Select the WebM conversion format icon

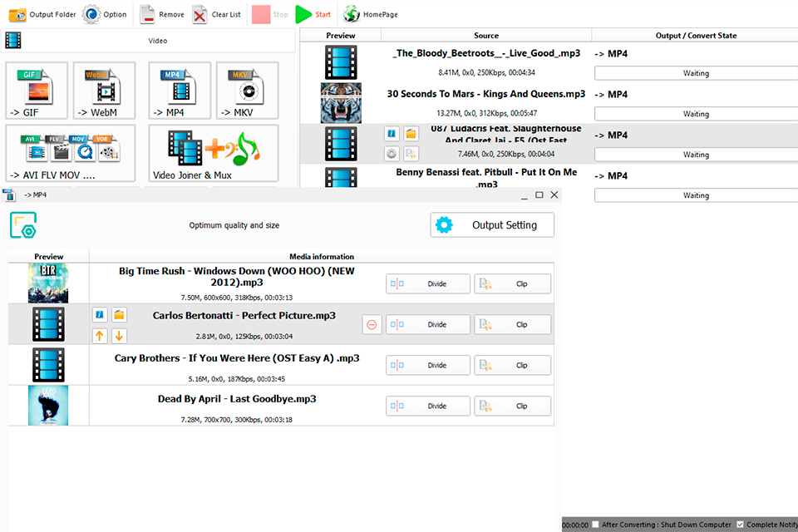(104, 90)
